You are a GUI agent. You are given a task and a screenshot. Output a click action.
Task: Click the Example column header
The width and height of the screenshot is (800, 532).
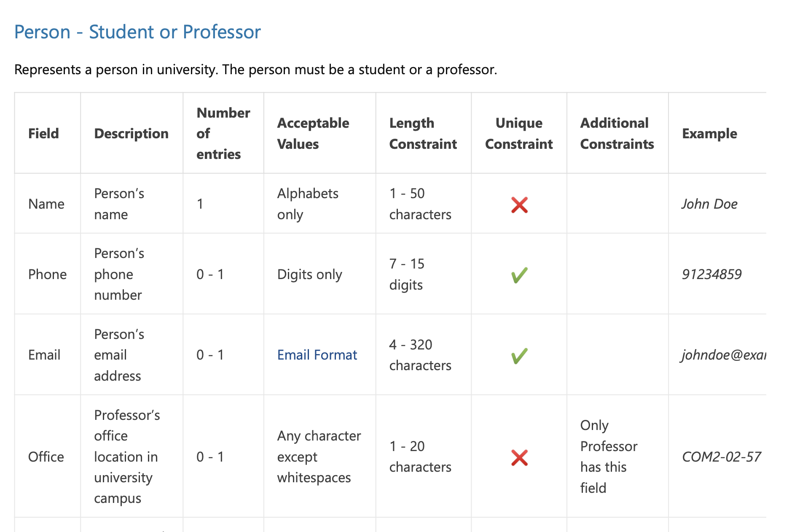coord(710,134)
